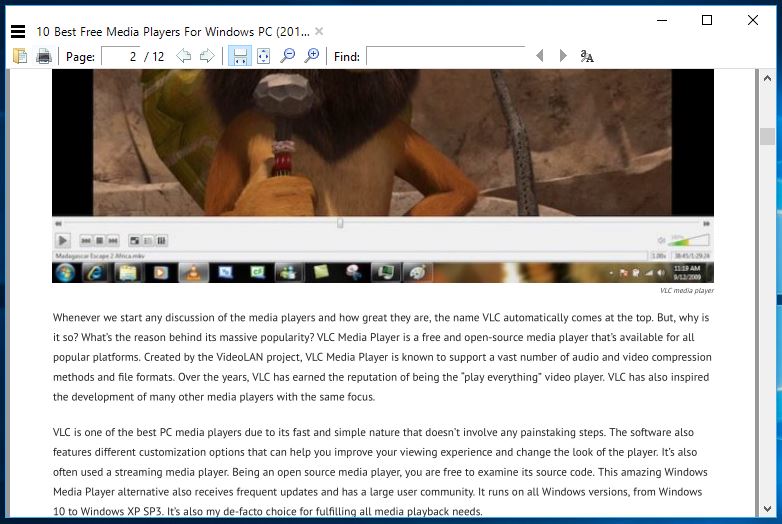The image size is (782, 524).
Task: Go to next page arrow
Action: point(207,56)
